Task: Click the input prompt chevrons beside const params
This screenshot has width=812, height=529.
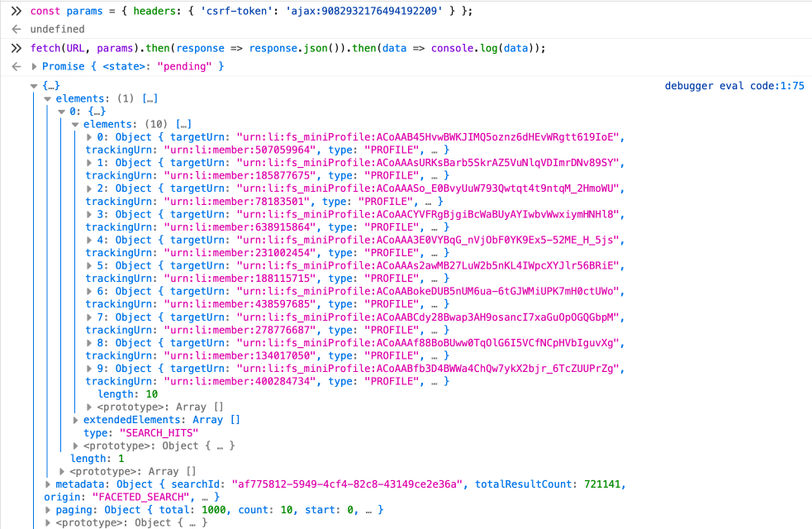Action: pyautogui.click(x=16, y=11)
